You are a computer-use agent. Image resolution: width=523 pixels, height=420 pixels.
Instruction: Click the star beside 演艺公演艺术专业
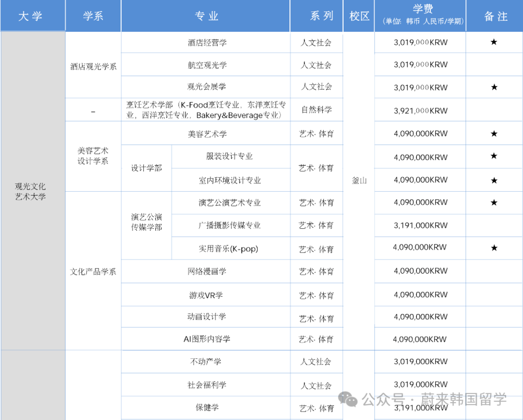point(493,203)
